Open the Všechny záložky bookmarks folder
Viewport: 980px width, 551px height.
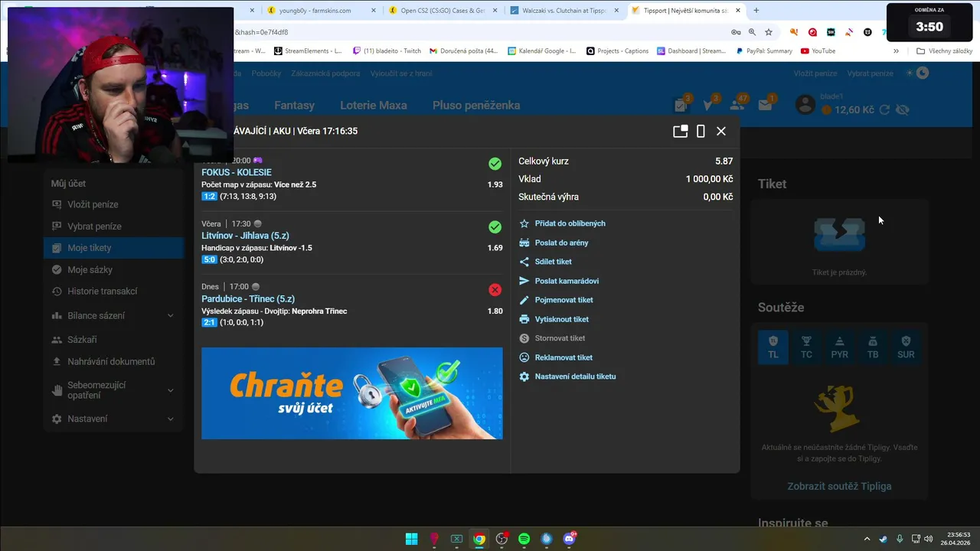pyautogui.click(x=944, y=51)
